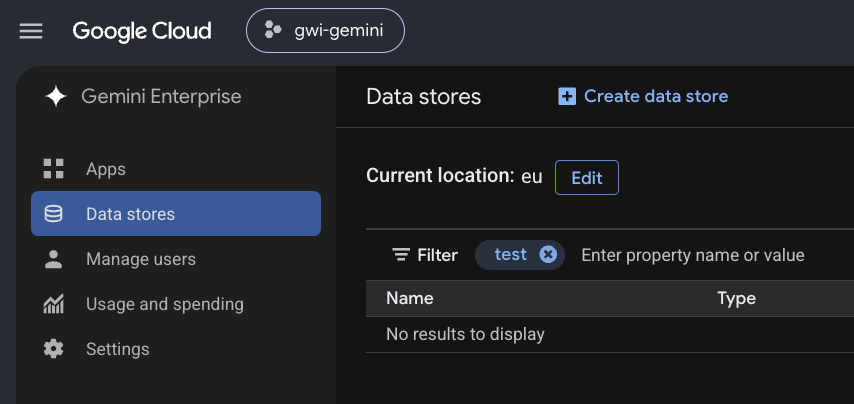Remove the test filter chip
Image resolution: width=854 pixels, height=404 pixels.
click(x=548, y=254)
